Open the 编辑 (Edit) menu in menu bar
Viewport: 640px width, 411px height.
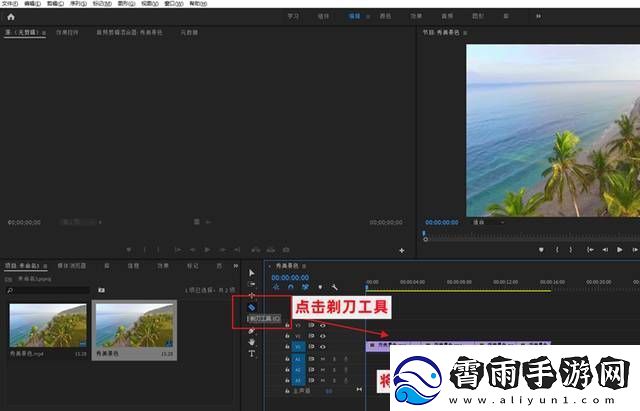point(32,4)
